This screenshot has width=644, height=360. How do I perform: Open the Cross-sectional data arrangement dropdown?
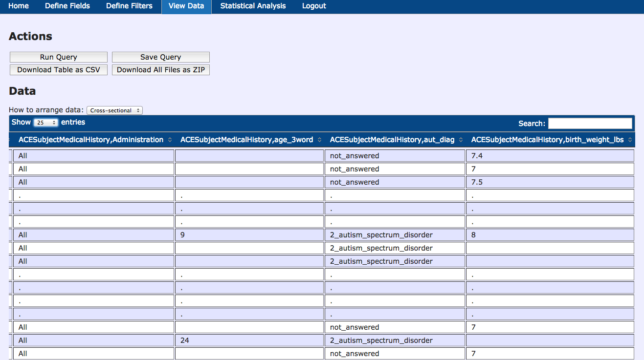[x=114, y=110]
